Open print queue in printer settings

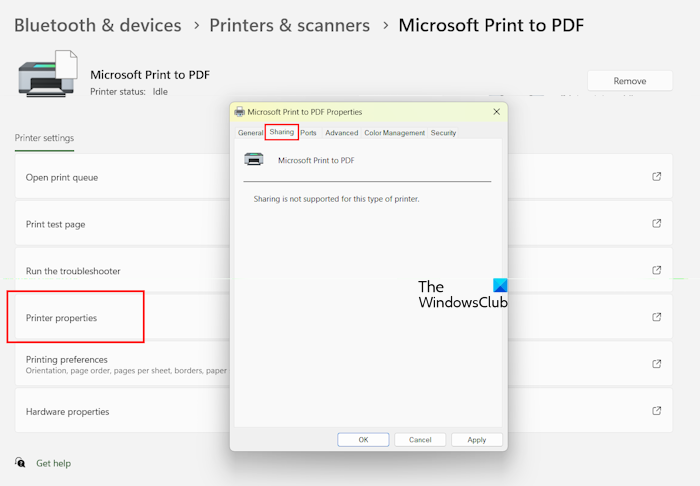[344, 176]
